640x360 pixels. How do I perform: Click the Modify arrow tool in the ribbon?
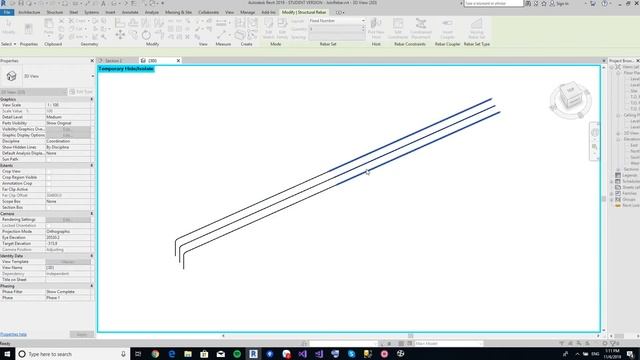8,27
